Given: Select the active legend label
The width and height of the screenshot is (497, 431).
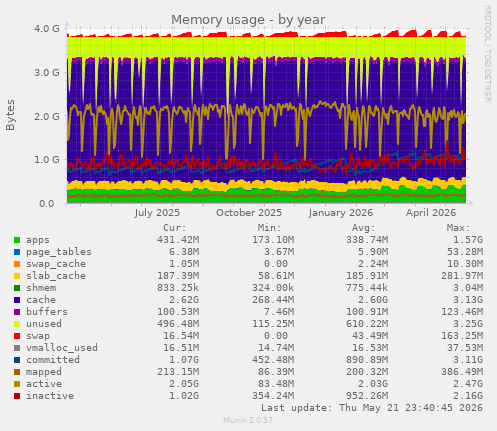Looking at the screenshot, I should tap(44, 384).
